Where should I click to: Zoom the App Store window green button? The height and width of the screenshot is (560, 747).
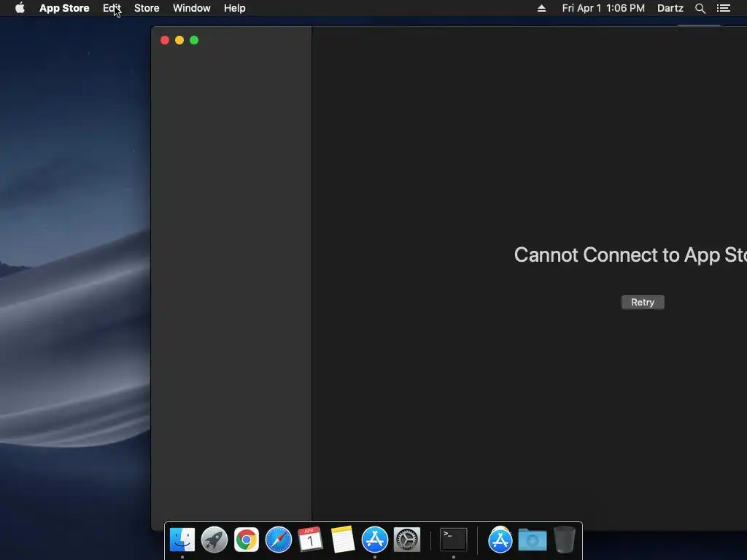194,41
